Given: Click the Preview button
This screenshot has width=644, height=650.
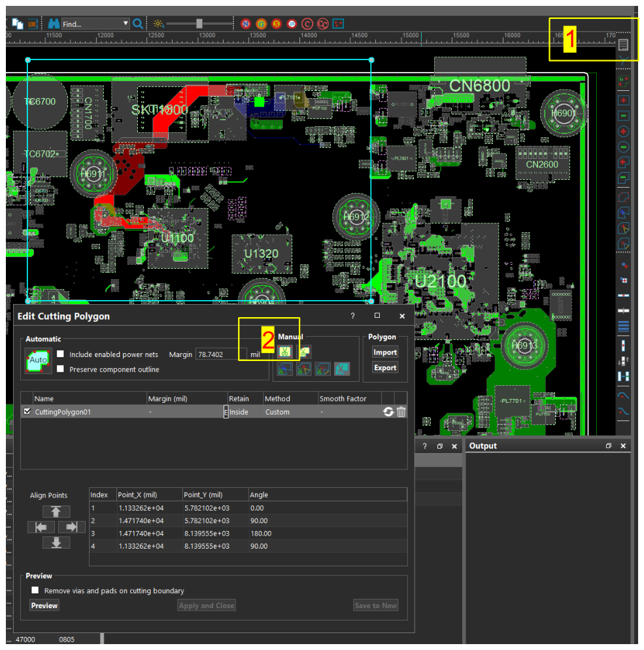Looking at the screenshot, I should (44, 606).
